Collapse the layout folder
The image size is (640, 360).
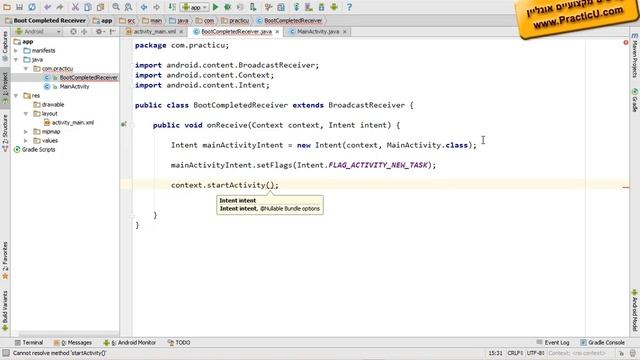(x=26, y=113)
